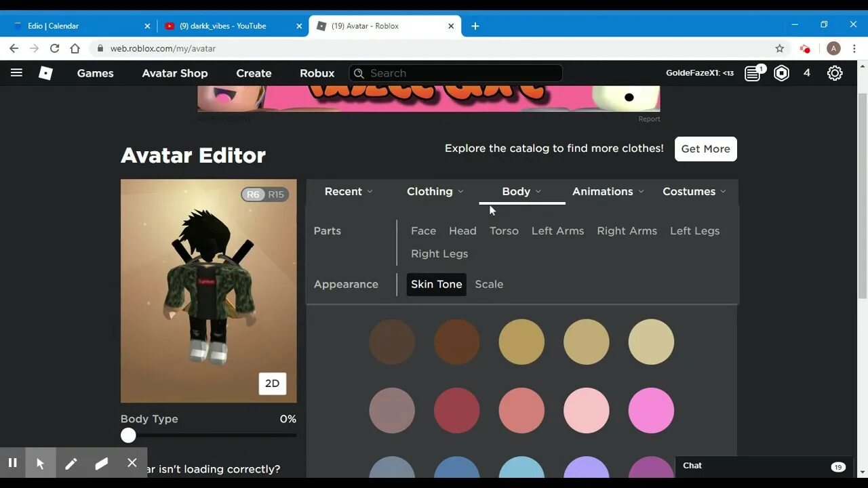Expand the Clothing dropdown
Viewport: 868px width, 488px height.
[x=435, y=191]
